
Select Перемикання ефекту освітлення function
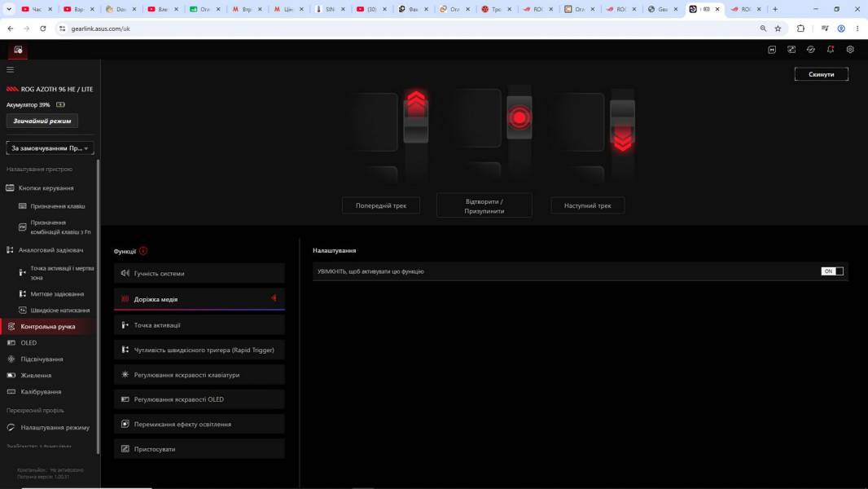tap(199, 424)
